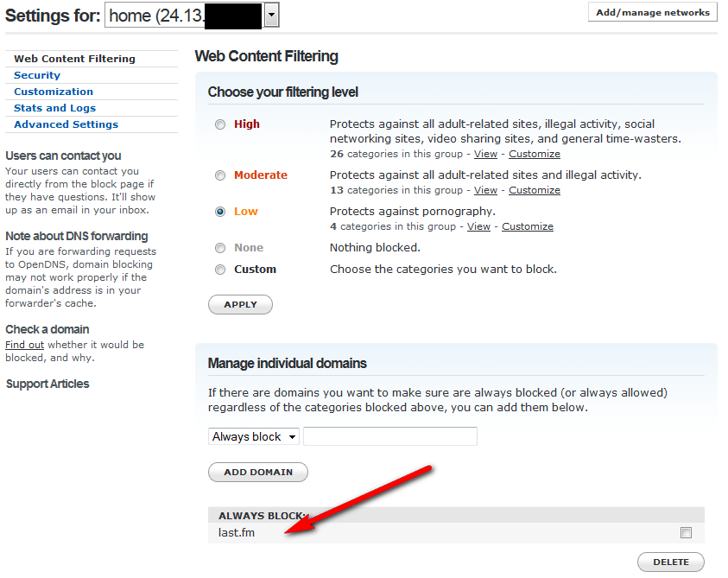Click the Find out link

pyautogui.click(x=24, y=345)
